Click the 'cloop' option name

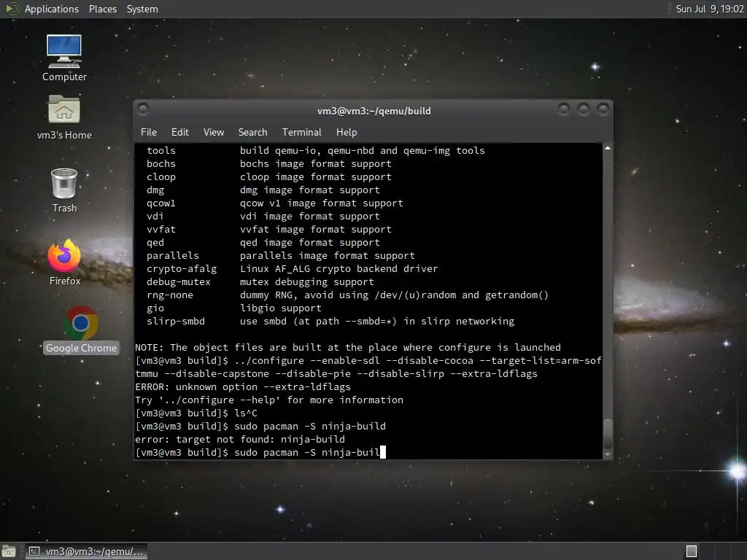coord(161,177)
